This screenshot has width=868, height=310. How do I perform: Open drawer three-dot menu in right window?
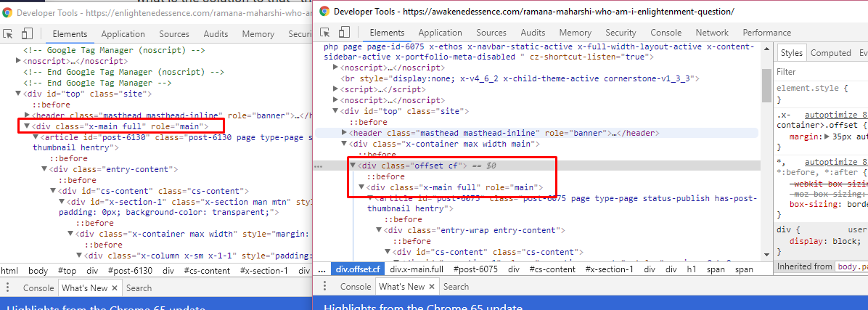point(324,287)
